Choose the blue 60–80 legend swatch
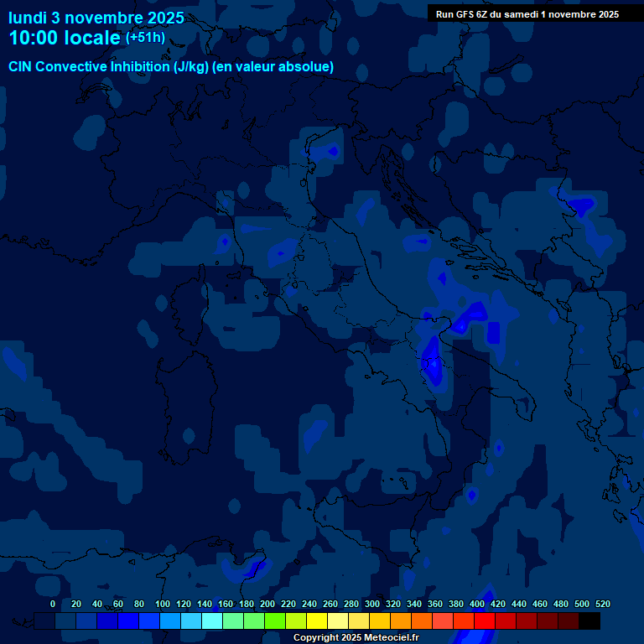This screenshot has height=644, width=644. [128, 621]
